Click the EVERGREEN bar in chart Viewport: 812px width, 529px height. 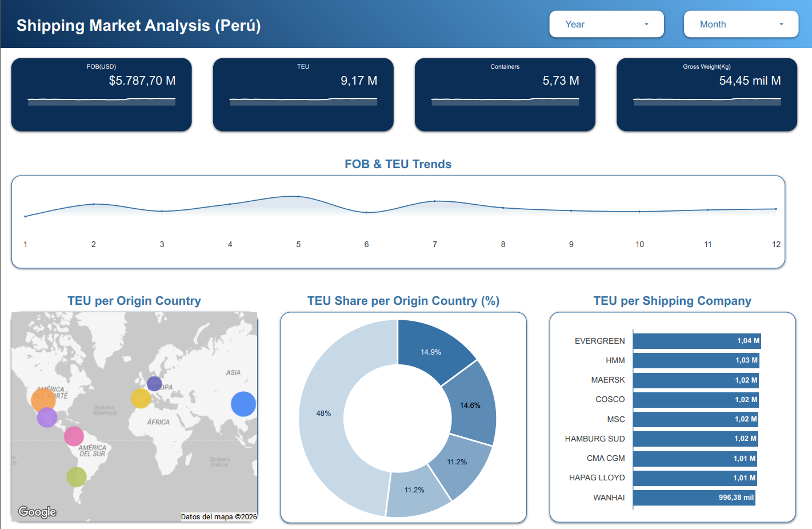pos(697,341)
